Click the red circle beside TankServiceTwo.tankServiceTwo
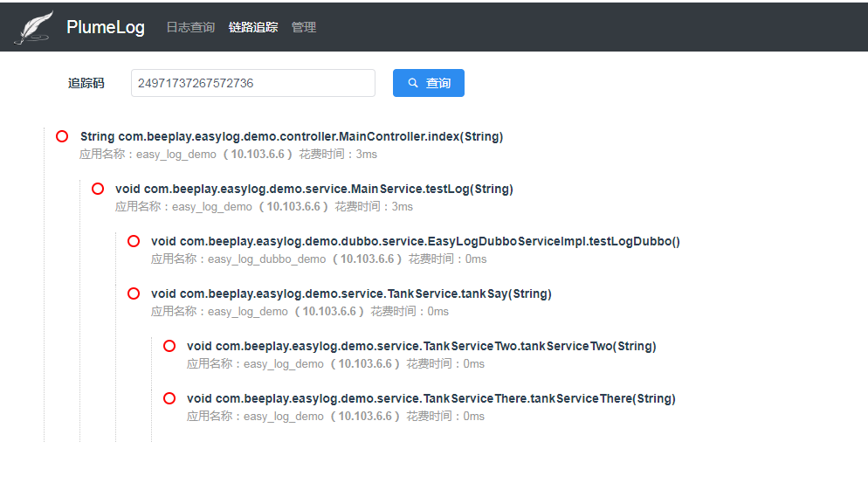Viewport: 868px width, 490px height. [169, 346]
